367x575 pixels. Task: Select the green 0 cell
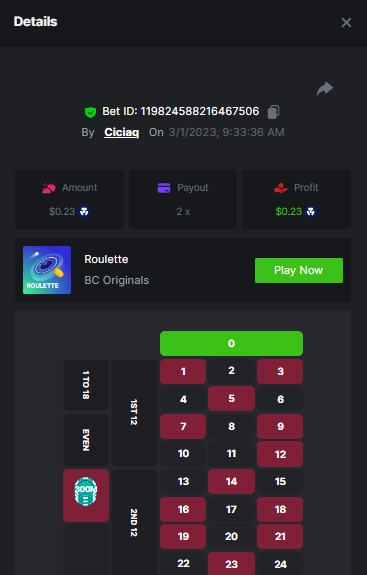click(x=231, y=343)
